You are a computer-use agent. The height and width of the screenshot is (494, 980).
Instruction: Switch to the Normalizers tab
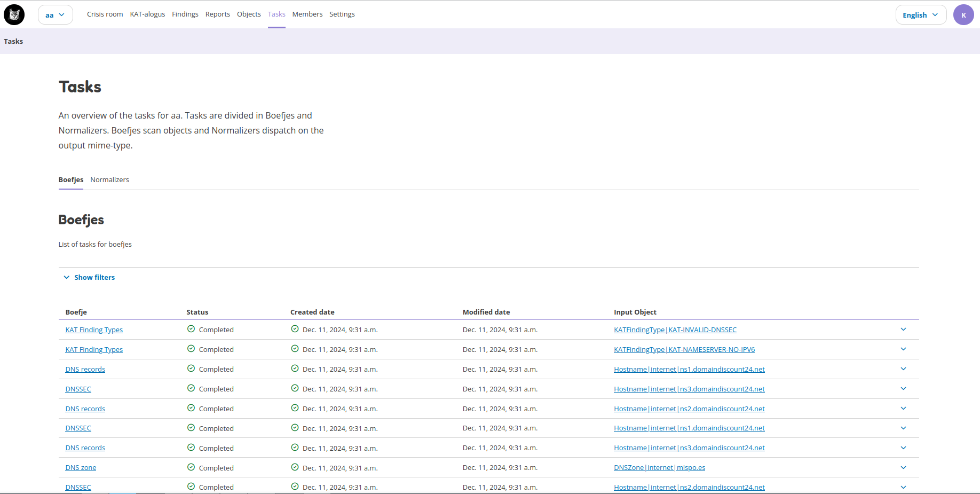(x=109, y=180)
